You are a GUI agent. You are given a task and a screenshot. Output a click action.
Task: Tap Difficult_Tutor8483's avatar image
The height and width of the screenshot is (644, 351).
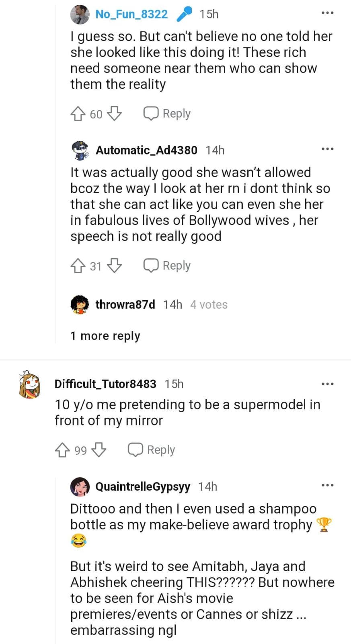tap(30, 385)
